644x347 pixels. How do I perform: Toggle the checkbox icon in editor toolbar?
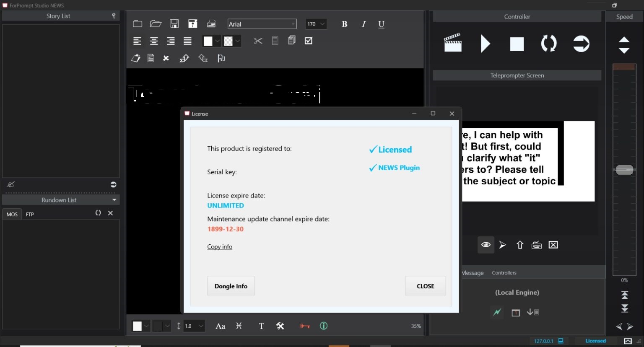[309, 41]
